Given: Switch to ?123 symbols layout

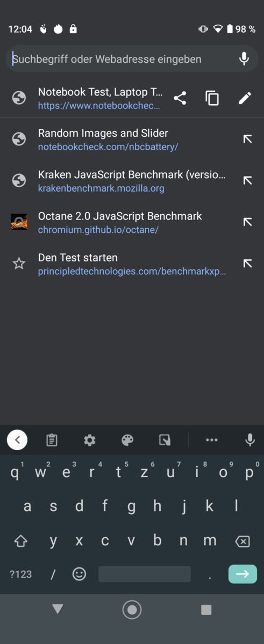Looking at the screenshot, I should 20,574.
